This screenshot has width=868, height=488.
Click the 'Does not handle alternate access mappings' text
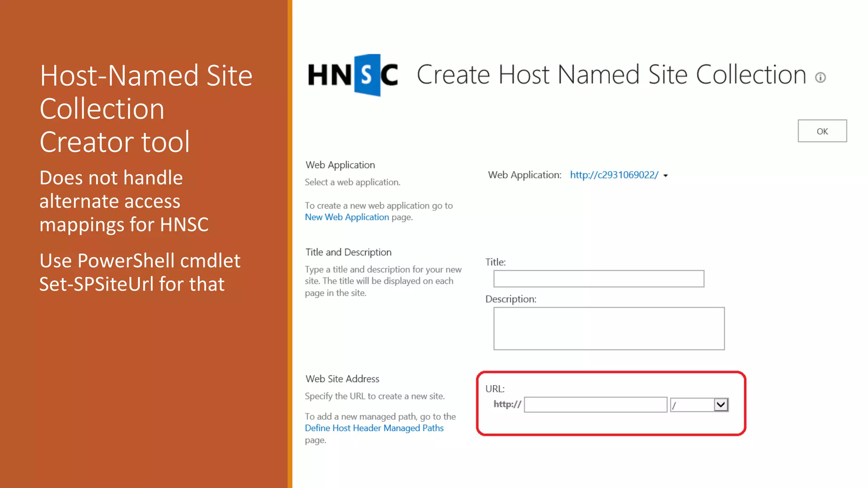[124, 201]
